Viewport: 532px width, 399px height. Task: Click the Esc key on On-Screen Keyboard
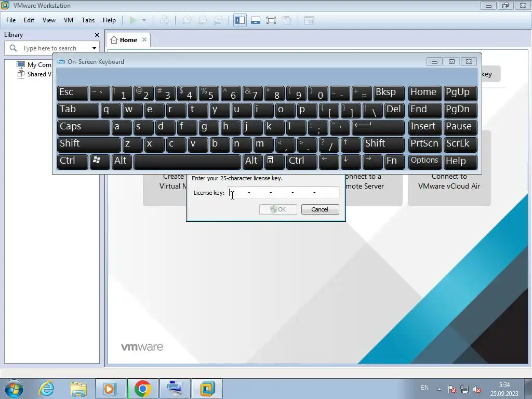pyautogui.click(x=73, y=93)
